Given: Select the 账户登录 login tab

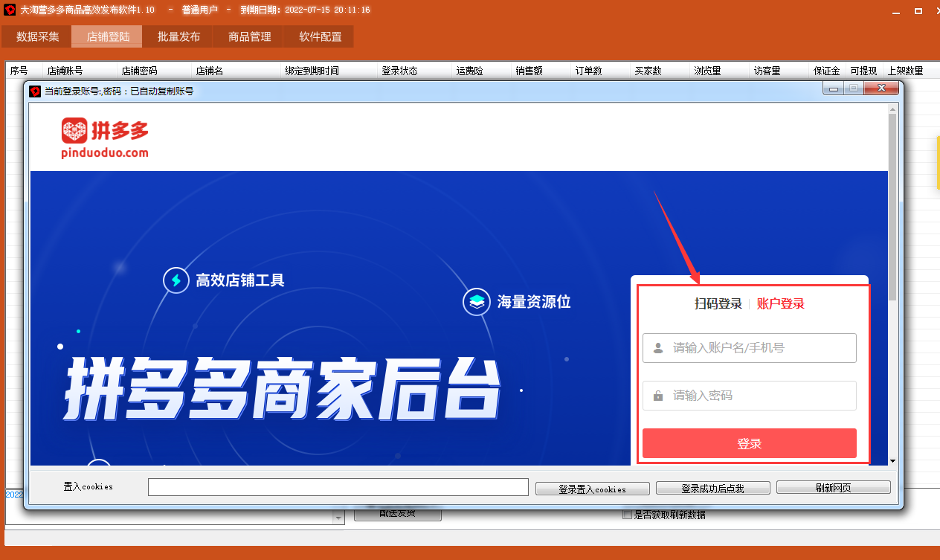Looking at the screenshot, I should click(781, 303).
